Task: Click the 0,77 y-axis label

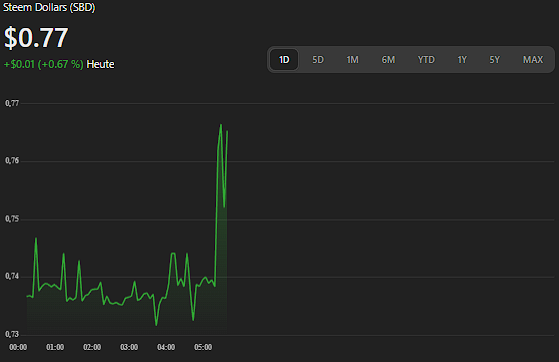Action: (x=12, y=103)
